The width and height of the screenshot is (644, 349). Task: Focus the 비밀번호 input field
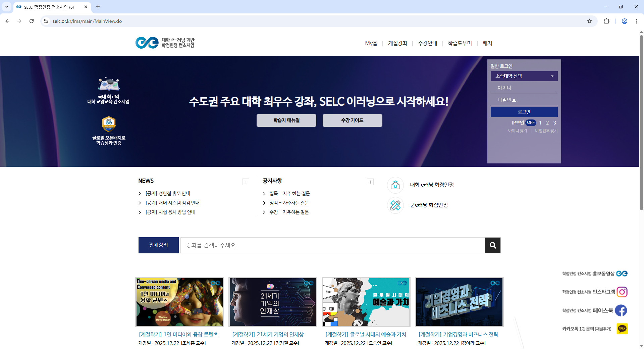click(524, 100)
